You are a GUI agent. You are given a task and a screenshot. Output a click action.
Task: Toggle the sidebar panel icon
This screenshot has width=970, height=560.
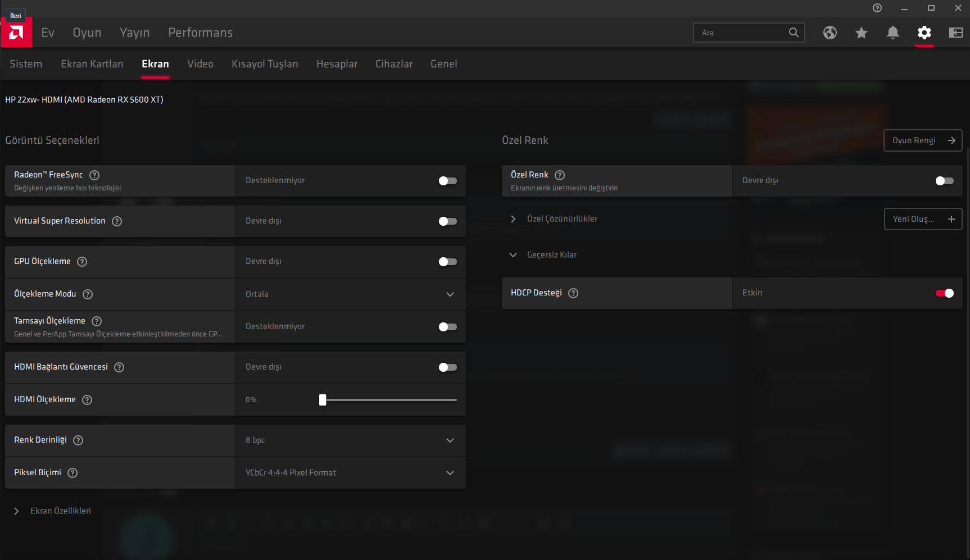coord(955,33)
